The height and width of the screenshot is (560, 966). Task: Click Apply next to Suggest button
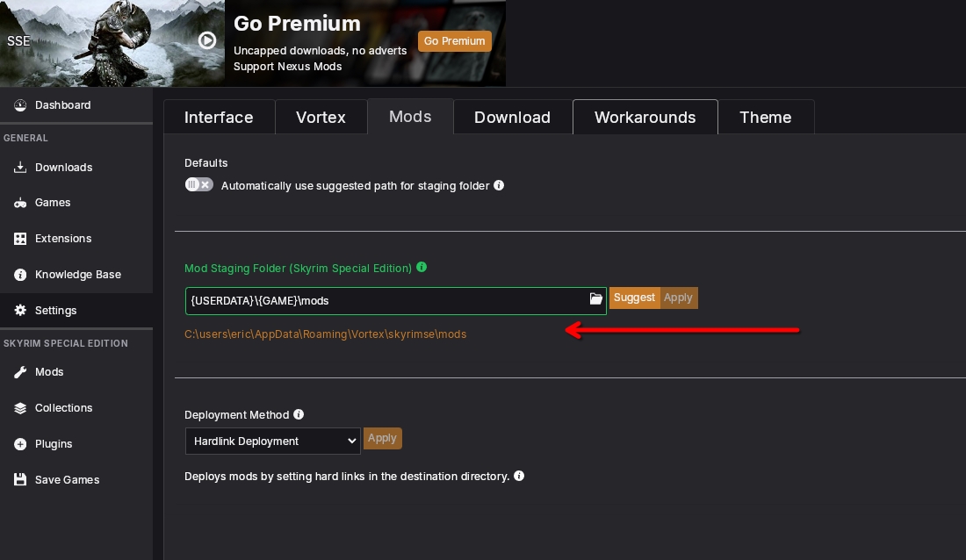[x=678, y=298]
